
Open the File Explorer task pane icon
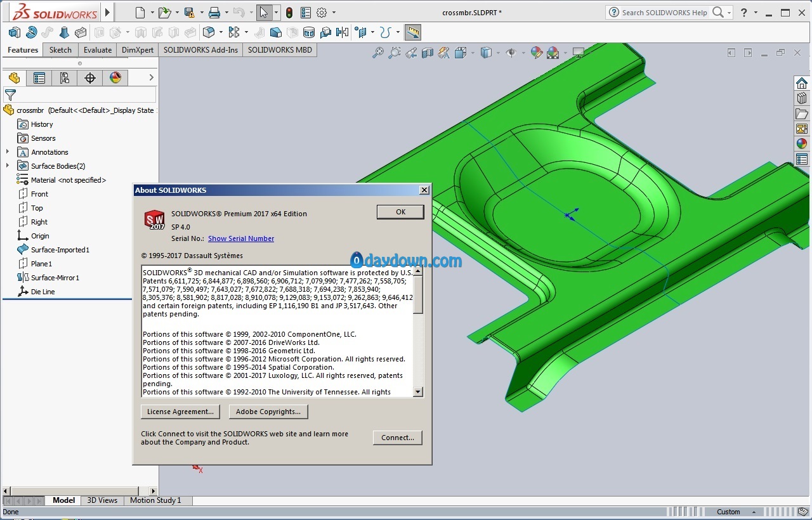click(x=802, y=114)
